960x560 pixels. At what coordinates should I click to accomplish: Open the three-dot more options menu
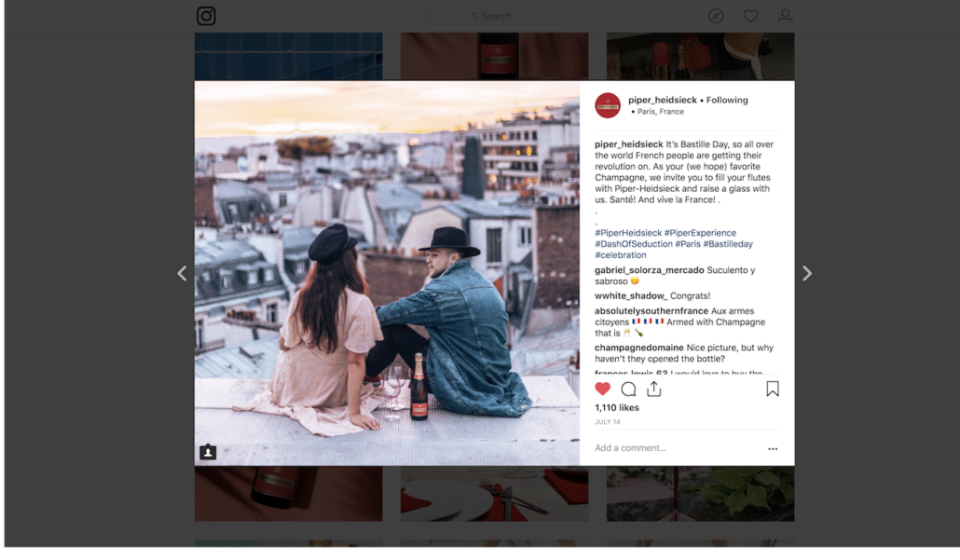[x=773, y=448]
